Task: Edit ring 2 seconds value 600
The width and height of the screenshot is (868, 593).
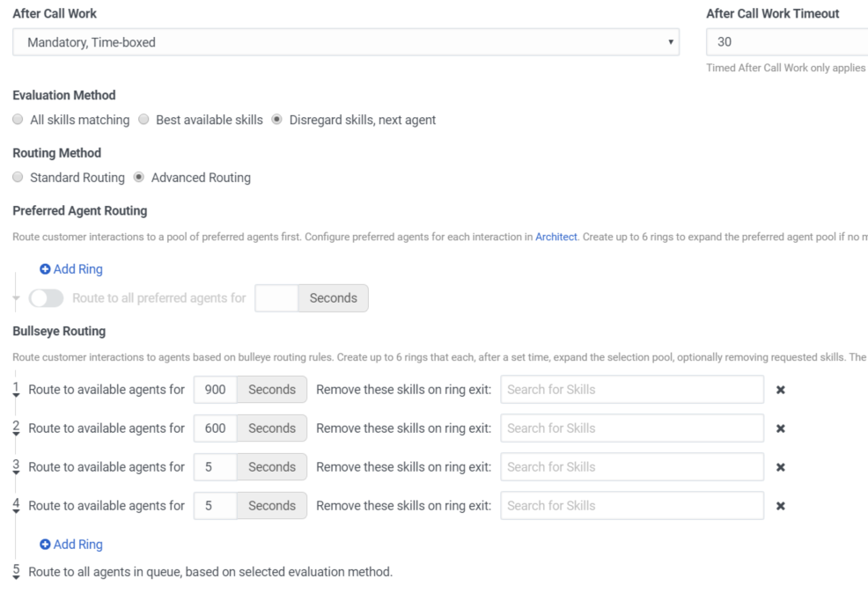Action: coord(216,428)
